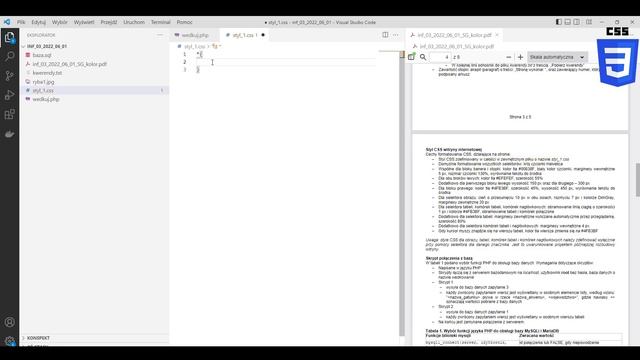Screen dimensions: 640x360
Task: Open inf_03_2022_06_01_SG_kolor.pdf in explorer
Action: coord(69,64)
